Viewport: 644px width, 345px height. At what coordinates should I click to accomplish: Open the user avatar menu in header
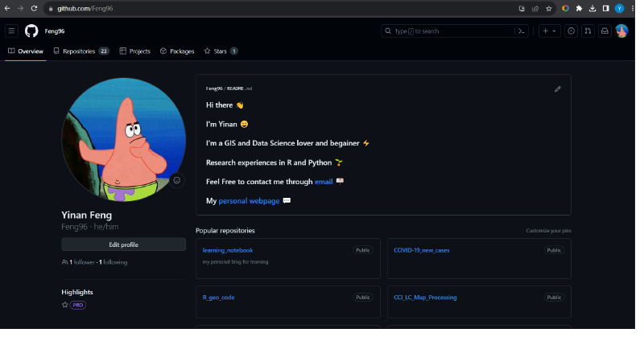coord(621,31)
